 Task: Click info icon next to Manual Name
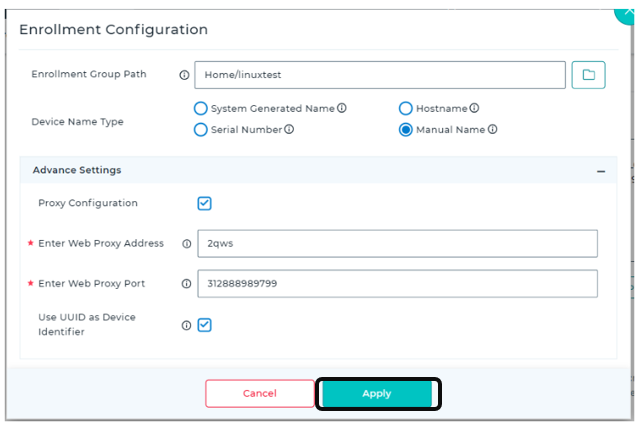point(492,129)
